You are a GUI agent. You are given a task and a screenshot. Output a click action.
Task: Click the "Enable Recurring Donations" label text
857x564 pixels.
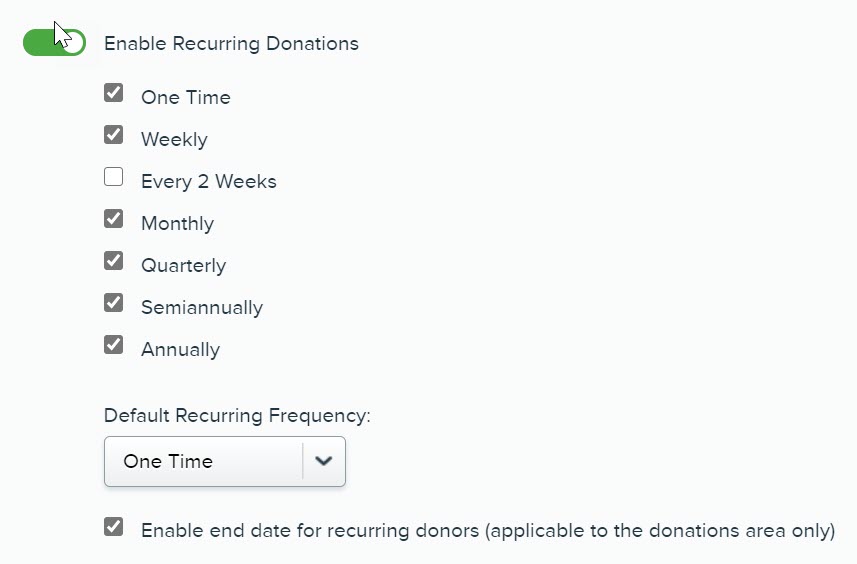pyautogui.click(x=231, y=44)
